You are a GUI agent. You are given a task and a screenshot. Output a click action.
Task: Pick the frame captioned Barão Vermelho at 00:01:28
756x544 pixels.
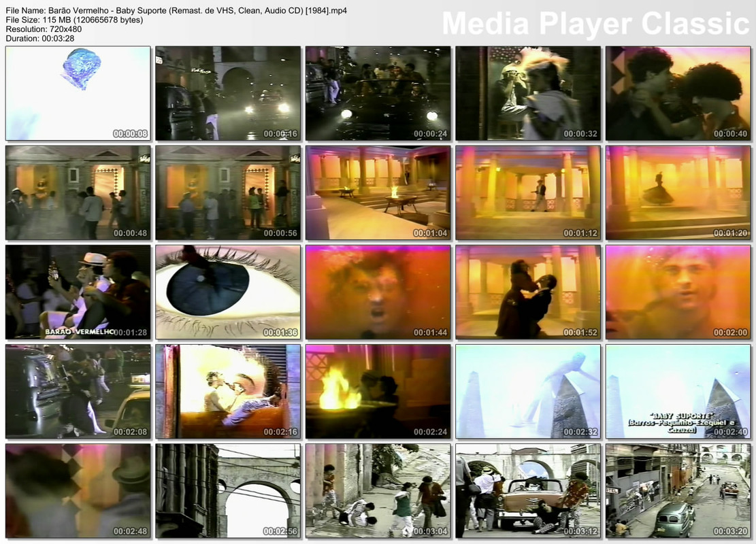click(x=78, y=292)
